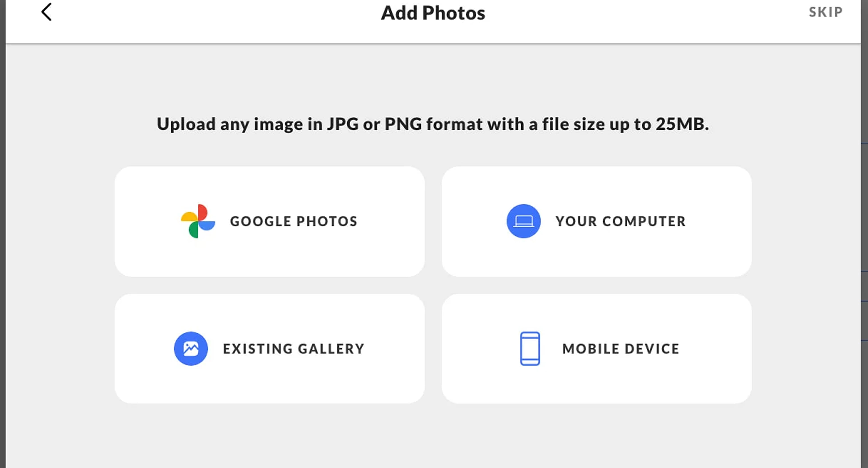The image size is (868, 468).
Task: Click the back arrow icon
Action: [x=47, y=12]
